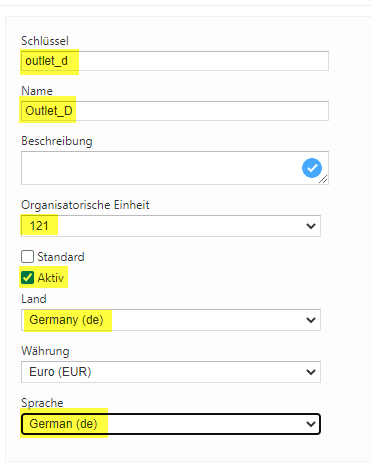The height and width of the screenshot is (467, 371).
Task: Open the Währung dropdown showing Euro
Action: click(x=171, y=372)
